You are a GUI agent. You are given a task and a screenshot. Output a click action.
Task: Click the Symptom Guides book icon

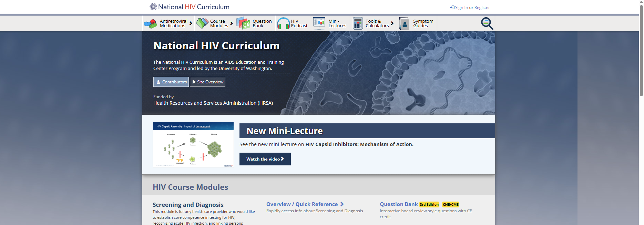point(404,23)
